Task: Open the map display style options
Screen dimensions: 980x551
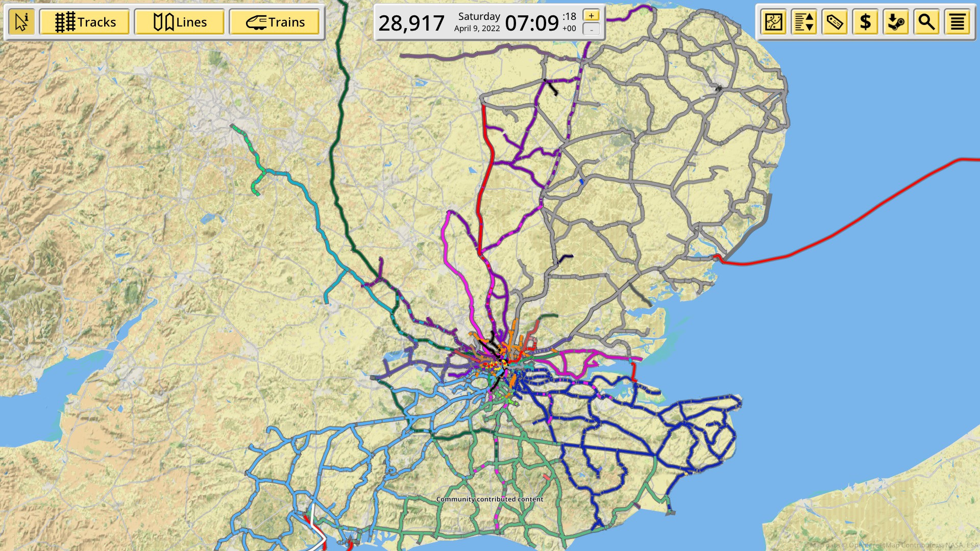Action: tap(774, 21)
